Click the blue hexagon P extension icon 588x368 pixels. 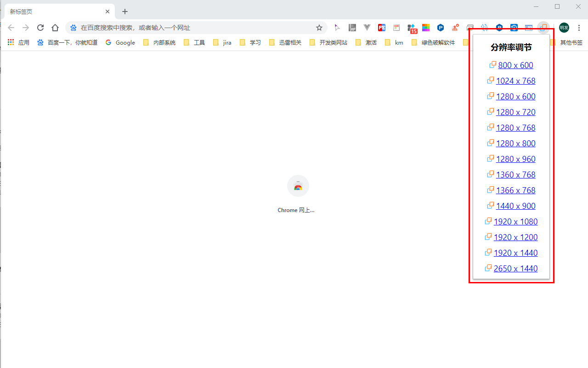[441, 28]
